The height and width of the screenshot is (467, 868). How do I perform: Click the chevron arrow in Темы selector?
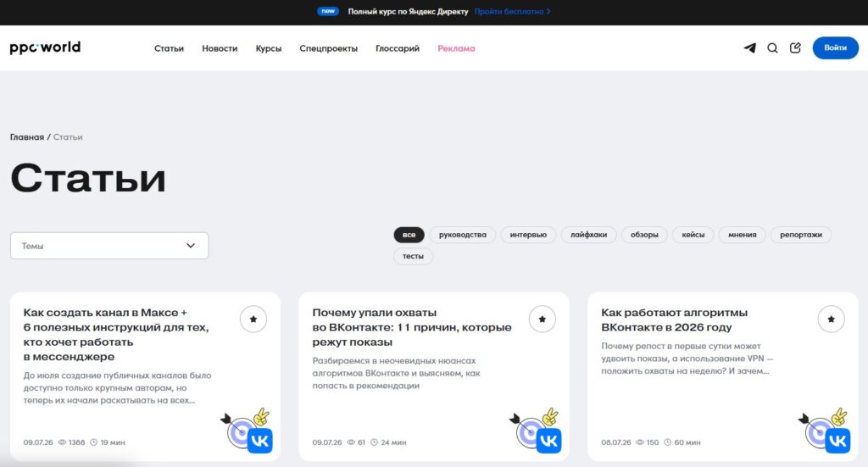pos(191,246)
